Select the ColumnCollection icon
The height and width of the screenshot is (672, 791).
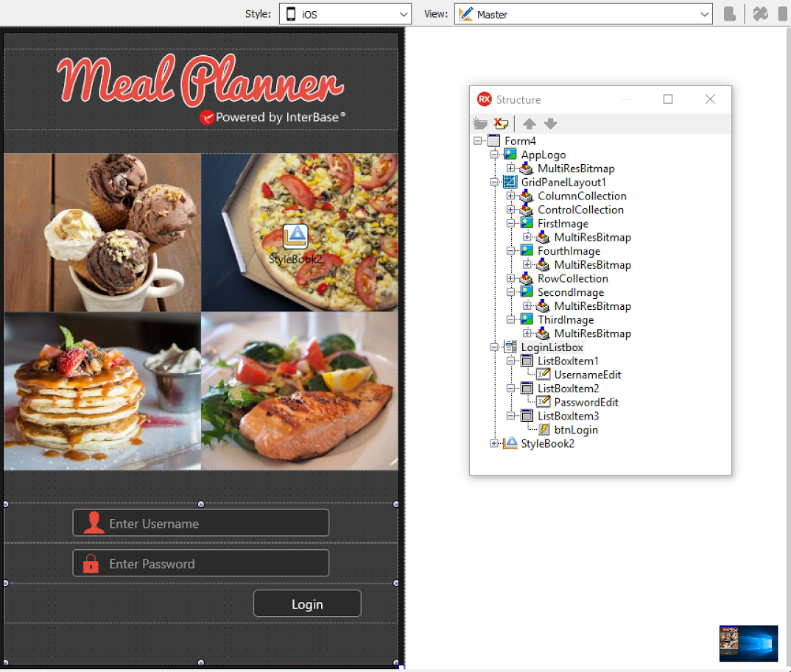pos(527,196)
